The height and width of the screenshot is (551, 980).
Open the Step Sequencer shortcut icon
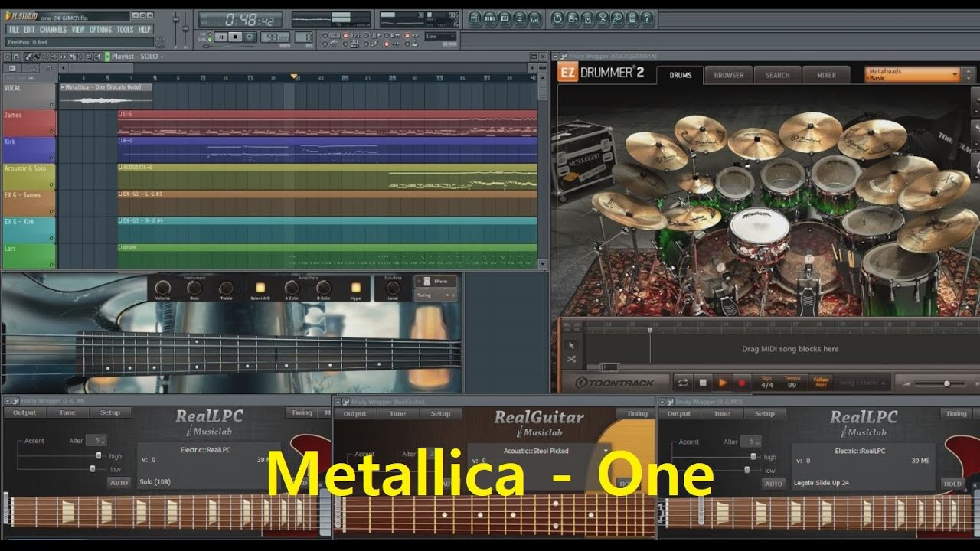(x=491, y=18)
